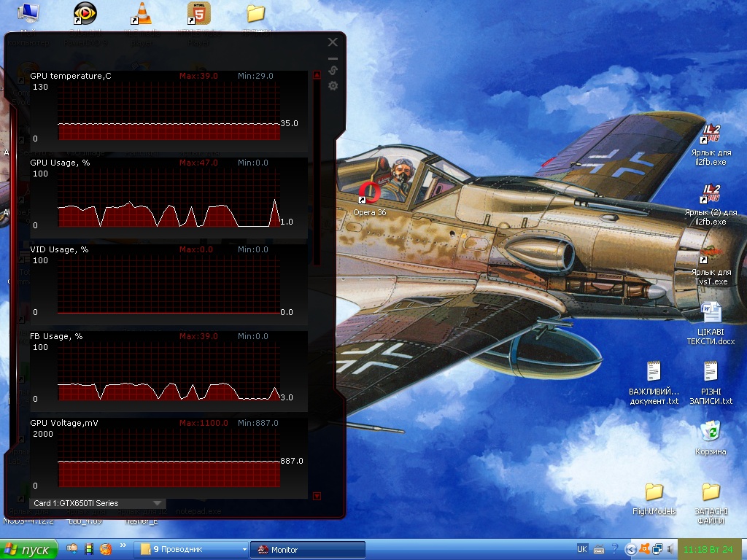Switch to the Monitor taskbar button
The image size is (747, 560).
[308, 550]
